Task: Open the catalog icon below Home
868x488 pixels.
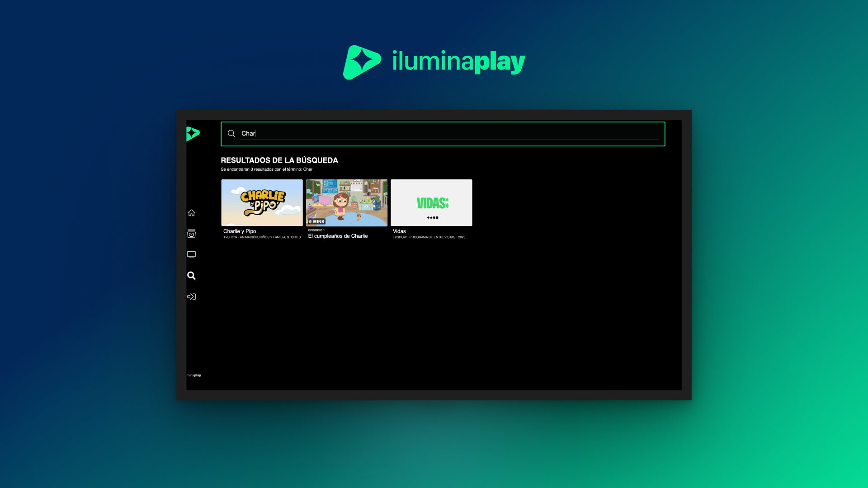Action: pos(191,234)
